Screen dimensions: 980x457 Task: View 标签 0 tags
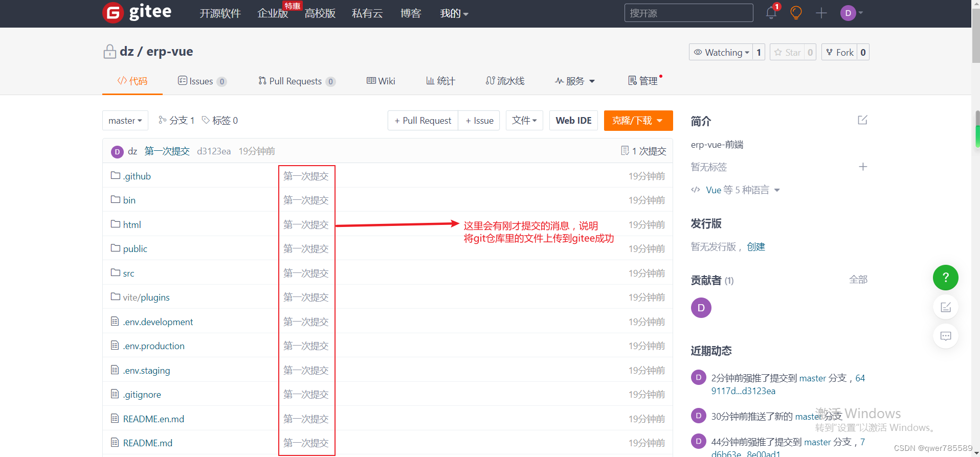220,121
